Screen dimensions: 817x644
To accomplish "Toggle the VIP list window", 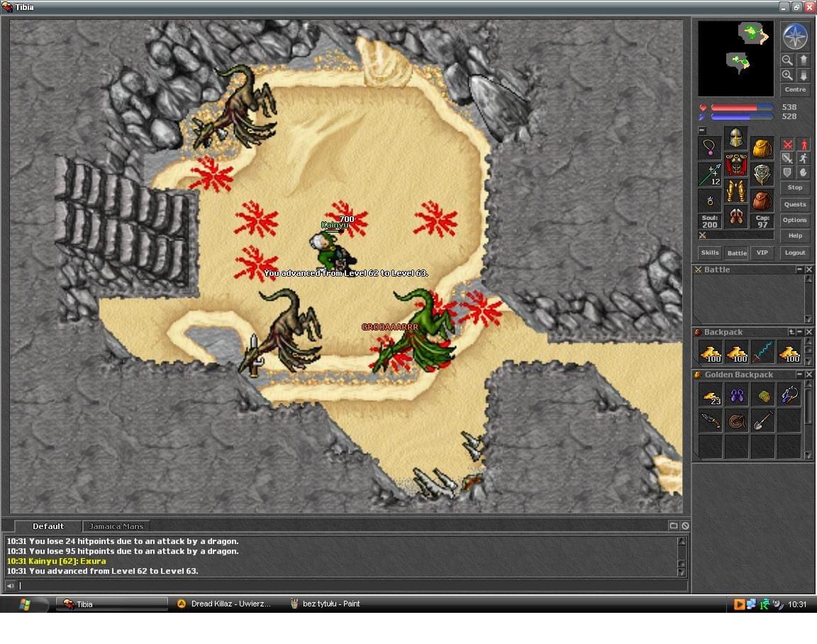I will coord(762,252).
